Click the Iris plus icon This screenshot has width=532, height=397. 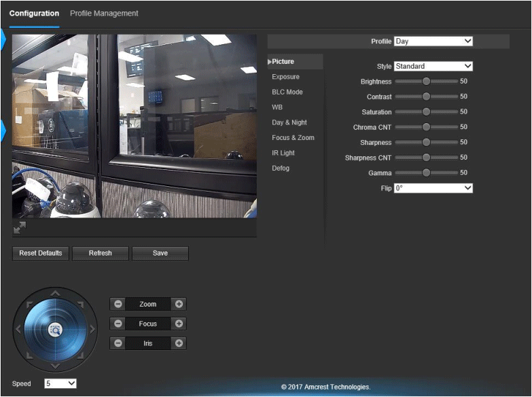pos(179,343)
